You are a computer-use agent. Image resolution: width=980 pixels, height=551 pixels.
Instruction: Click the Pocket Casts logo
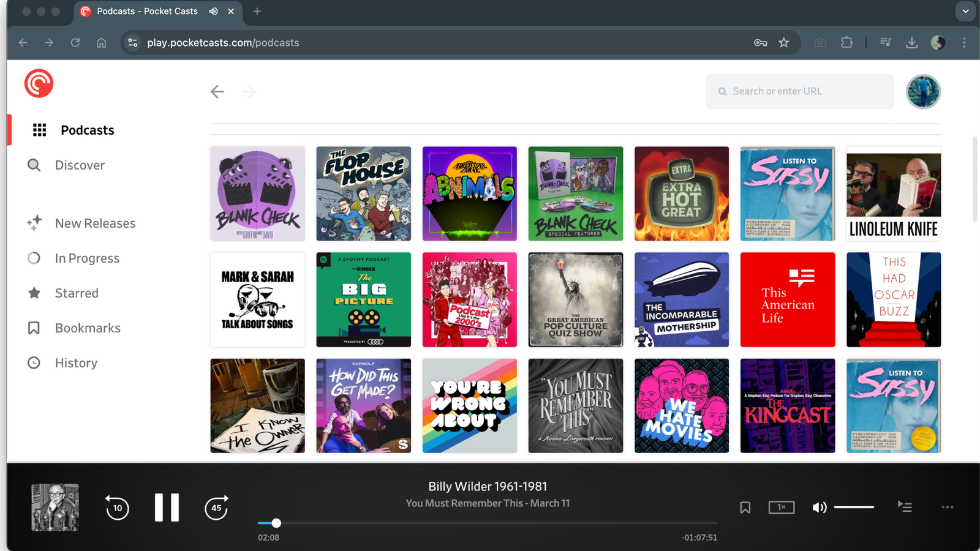[39, 83]
